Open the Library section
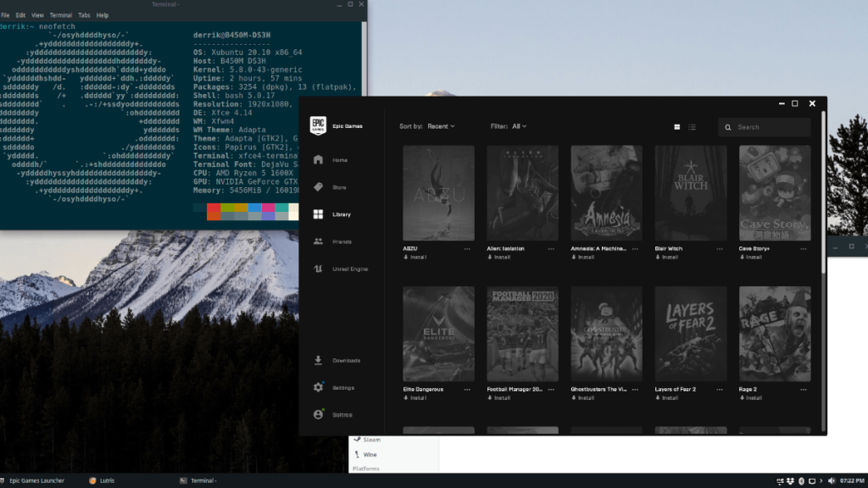 318,214
